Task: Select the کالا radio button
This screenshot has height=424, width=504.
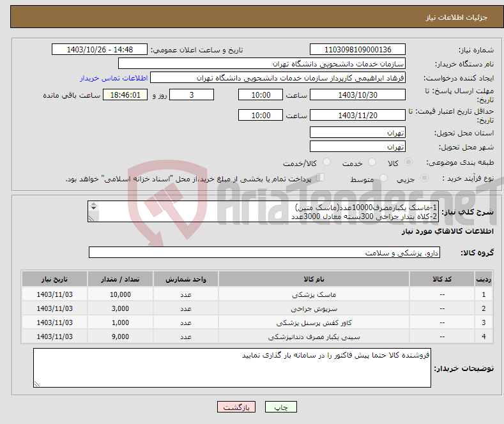Action: (408, 162)
